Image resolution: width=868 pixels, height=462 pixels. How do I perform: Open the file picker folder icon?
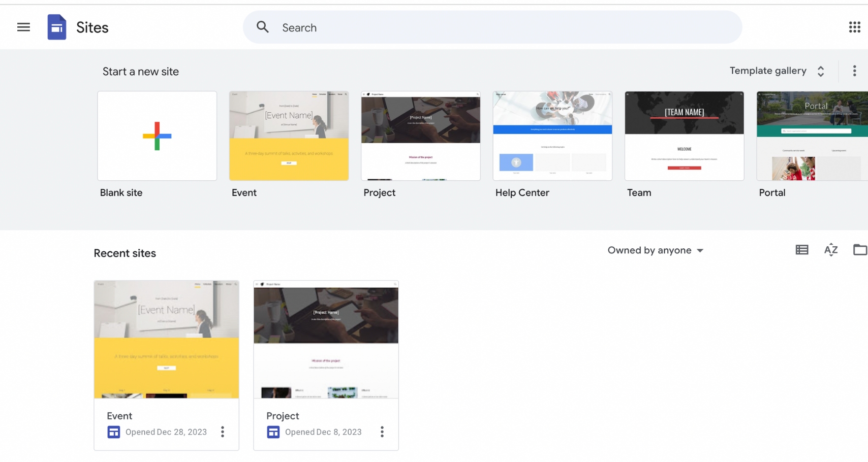859,250
